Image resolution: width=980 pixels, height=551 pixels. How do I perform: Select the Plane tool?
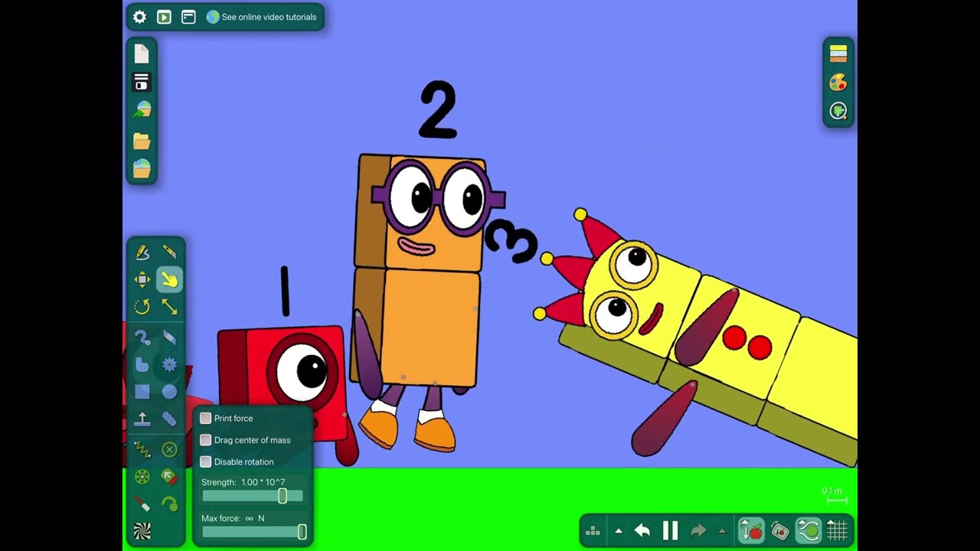click(x=142, y=419)
